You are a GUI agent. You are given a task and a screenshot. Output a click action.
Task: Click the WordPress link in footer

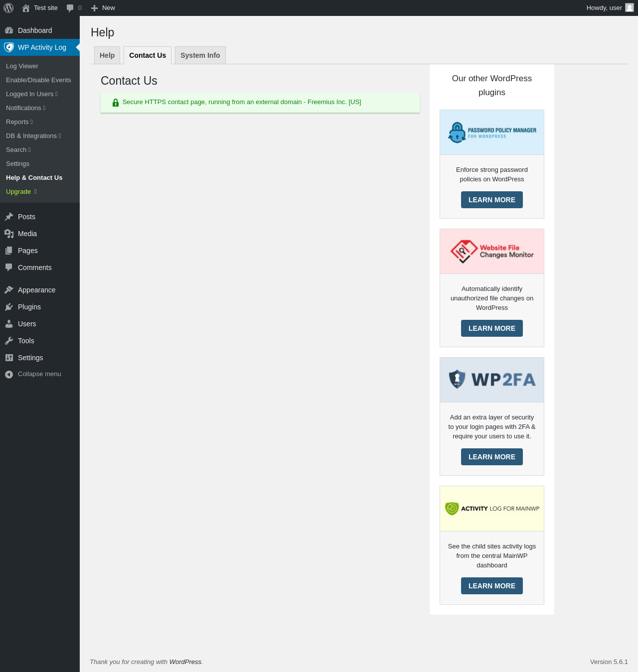click(185, 662)
